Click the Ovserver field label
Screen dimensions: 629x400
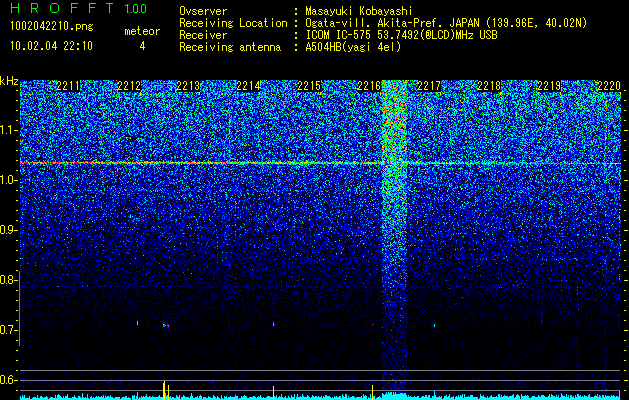(203, 11)
